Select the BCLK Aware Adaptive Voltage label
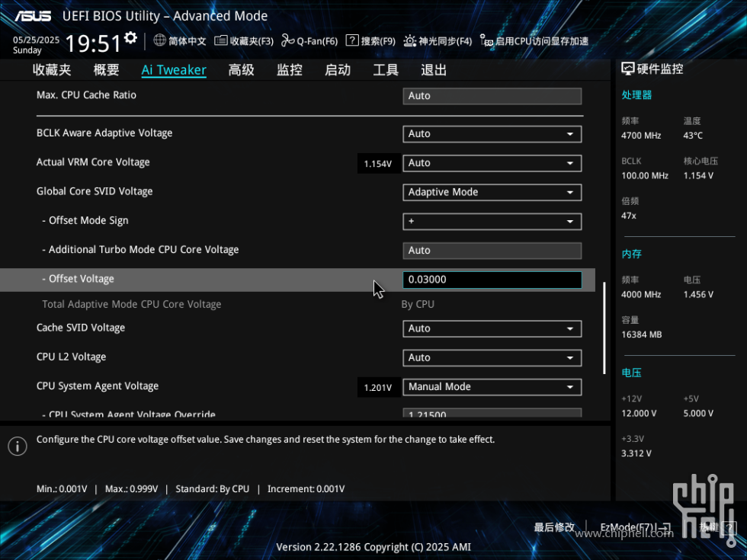Screen dimensions: 747x560 coord(104,133)
